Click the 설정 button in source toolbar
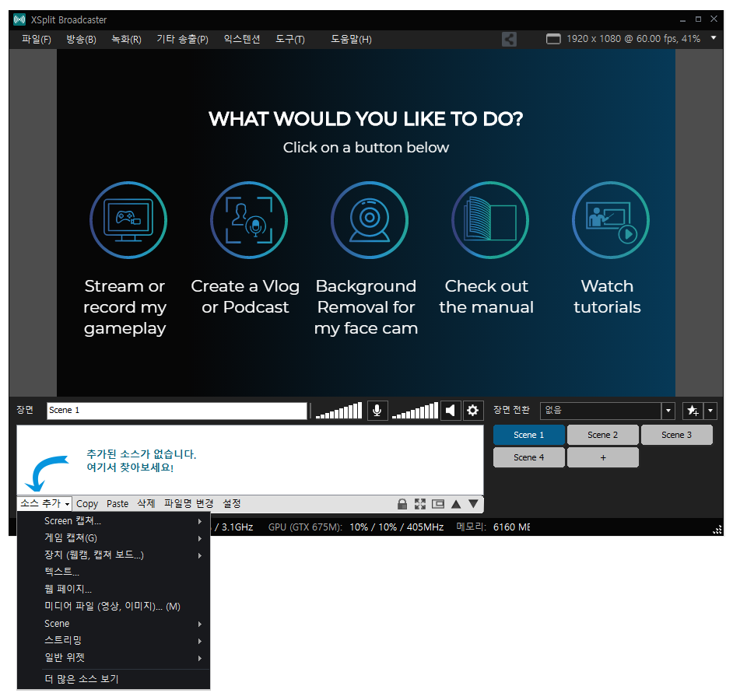733x700 pixels. pyautogui.click(x=232, y=504)
